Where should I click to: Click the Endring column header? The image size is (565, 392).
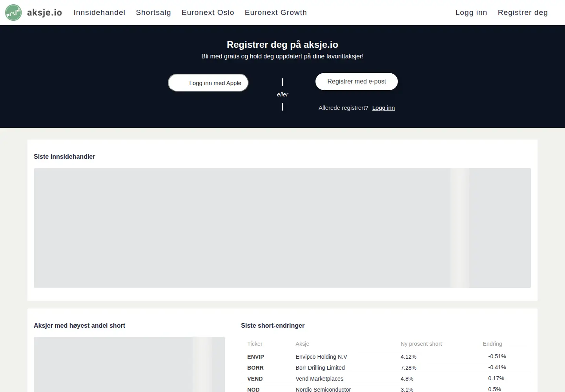(492, 344)
